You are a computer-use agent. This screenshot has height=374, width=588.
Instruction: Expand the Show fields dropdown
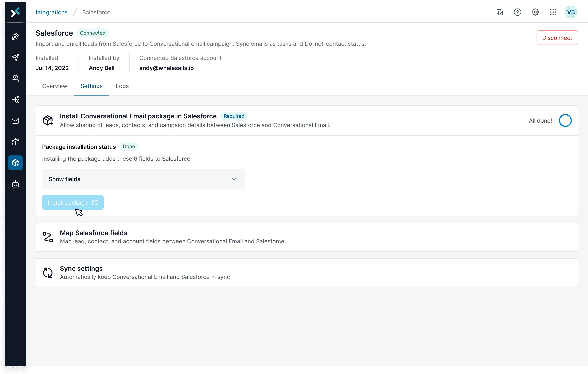click(143, 179)
